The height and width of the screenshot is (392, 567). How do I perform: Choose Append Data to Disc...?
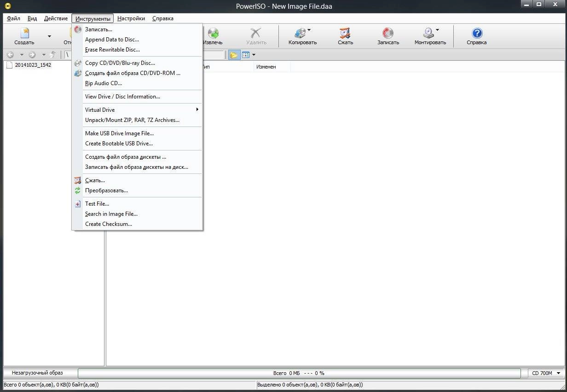(137, 40)
